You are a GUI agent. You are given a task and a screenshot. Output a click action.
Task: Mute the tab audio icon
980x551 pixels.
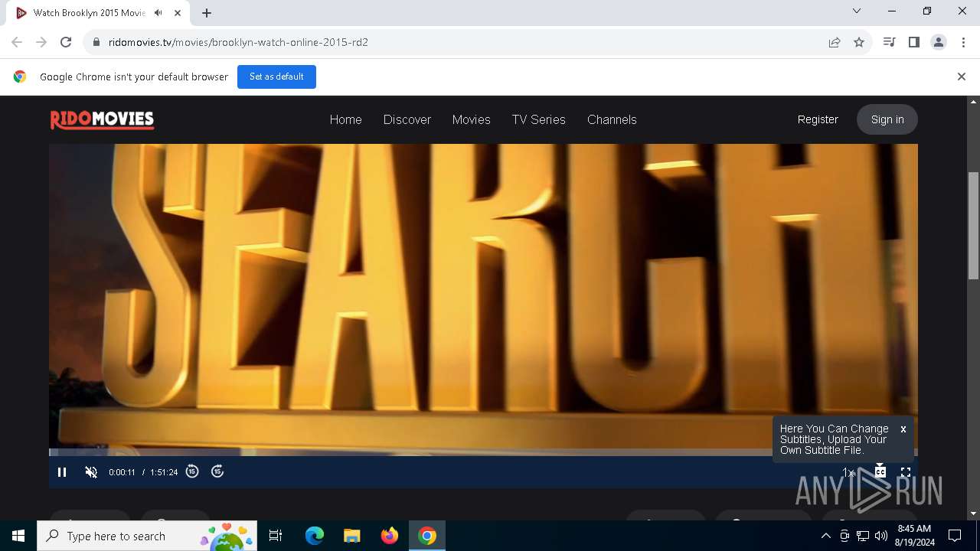coord(158,13)
